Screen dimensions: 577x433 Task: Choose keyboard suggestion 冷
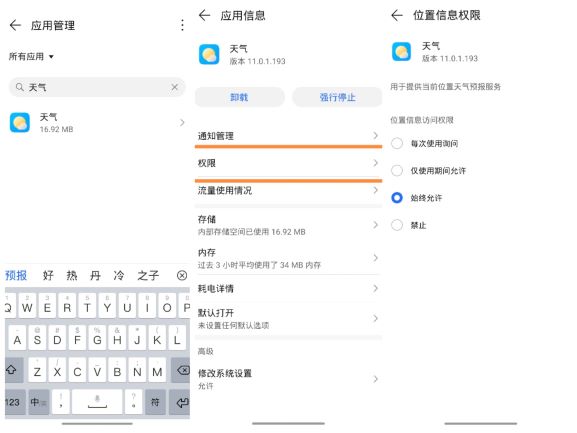tap(118, 275)
